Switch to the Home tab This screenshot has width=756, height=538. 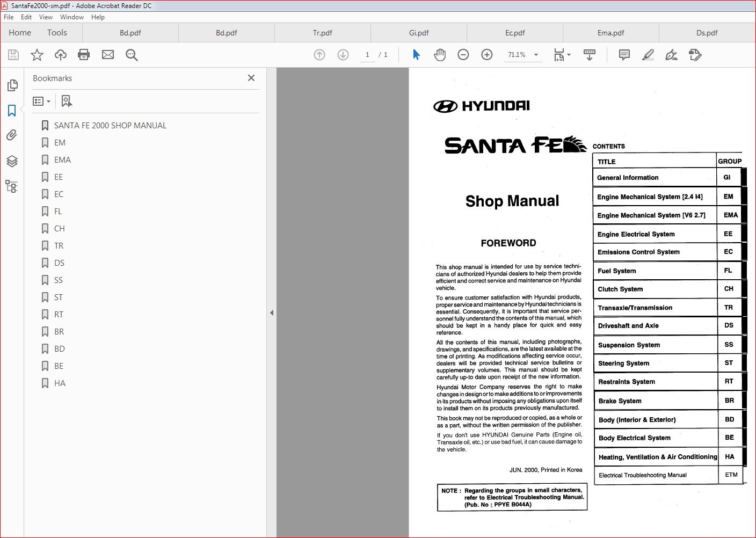[20, 33]
